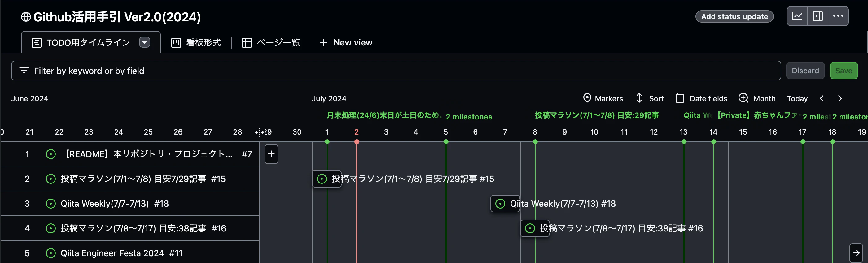This screenshot has width=868, height=263.
Task: Click open status icon of Qiita Engineer Festa row
Action: click(50, 253)
